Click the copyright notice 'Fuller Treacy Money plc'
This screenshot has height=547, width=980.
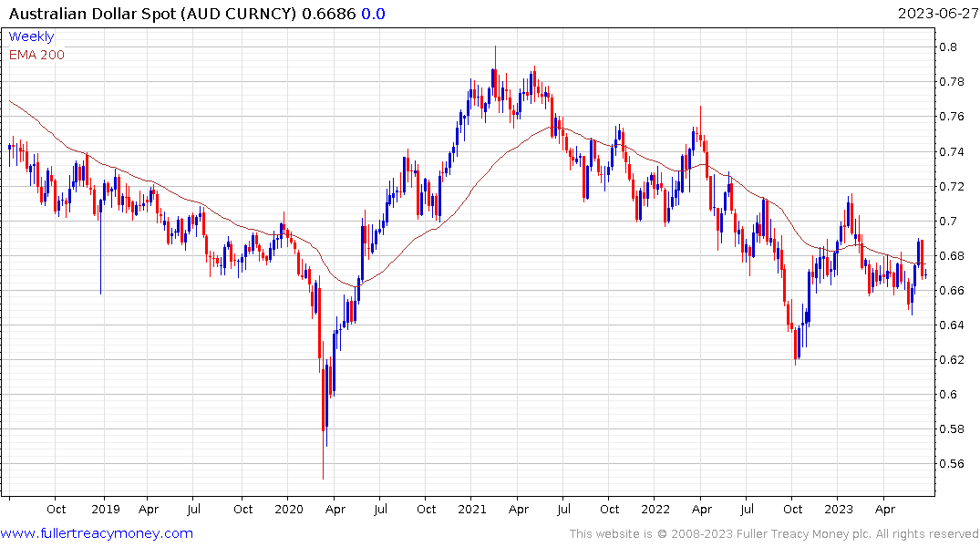coord(804,534)
